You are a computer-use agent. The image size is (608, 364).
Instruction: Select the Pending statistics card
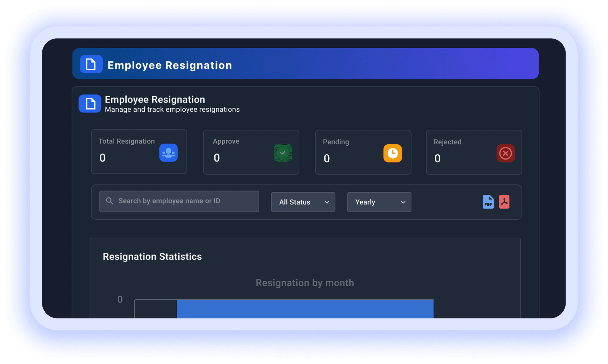[x=363, y=152]
